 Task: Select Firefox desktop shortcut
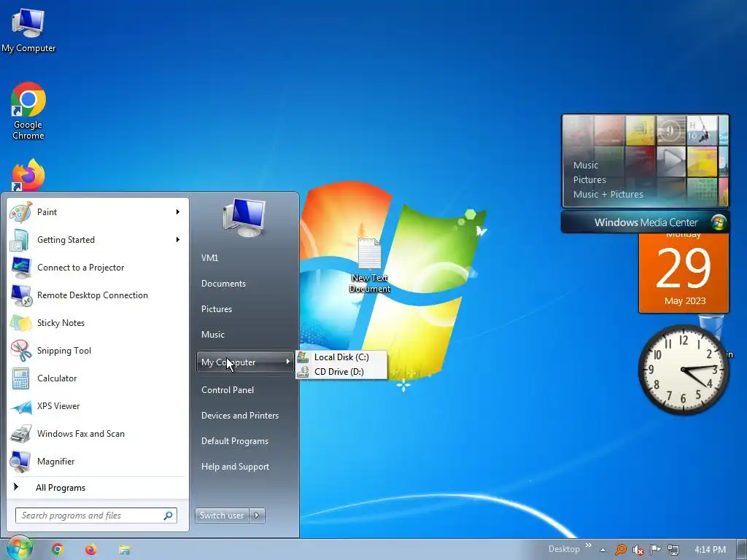pos(28,175)
